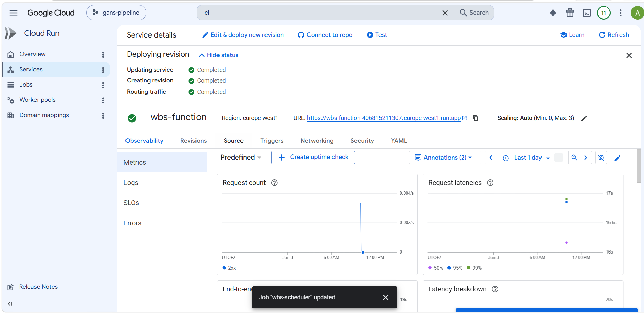
Task: Click the reset zoom magnifier icon
Action: coord(574,158)
